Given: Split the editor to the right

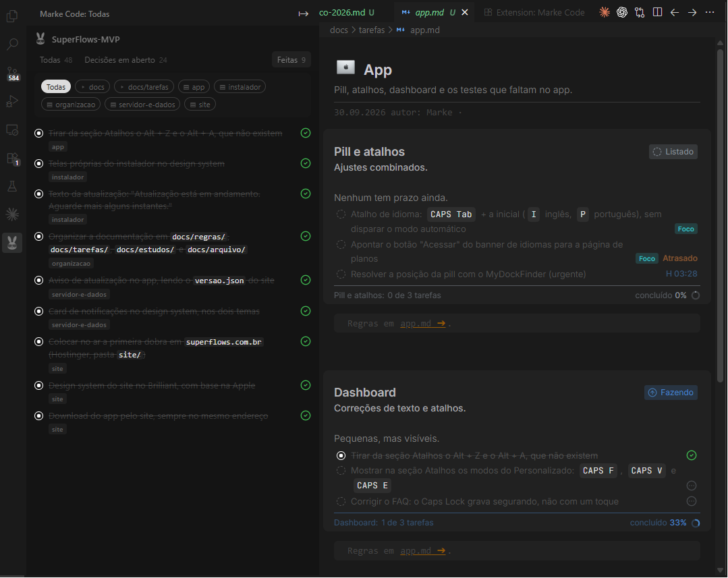Looking at the screenshot, I should click(657, 13).
